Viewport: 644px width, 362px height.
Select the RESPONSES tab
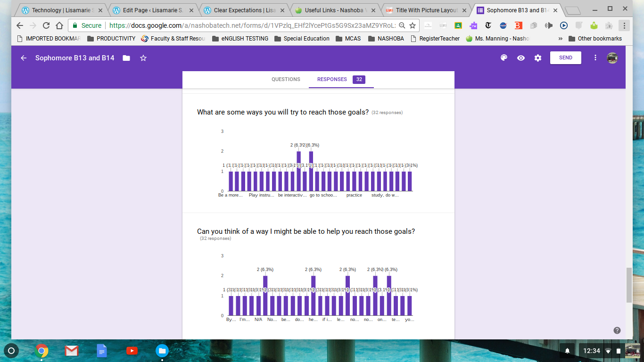[x=332, y=79]
